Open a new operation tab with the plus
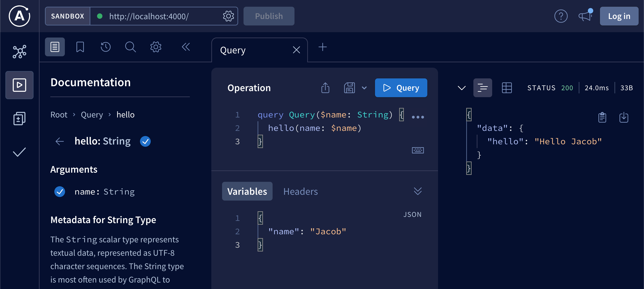Screen dimensions: 644x289 (322, 47)
